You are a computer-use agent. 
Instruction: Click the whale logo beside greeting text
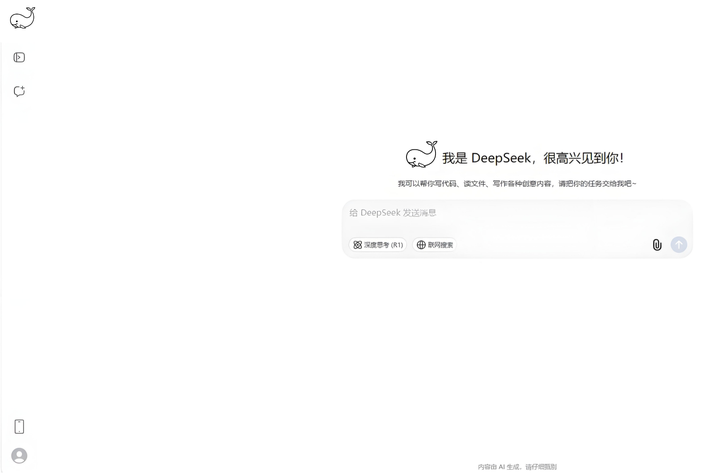click(x=421, y=155)
